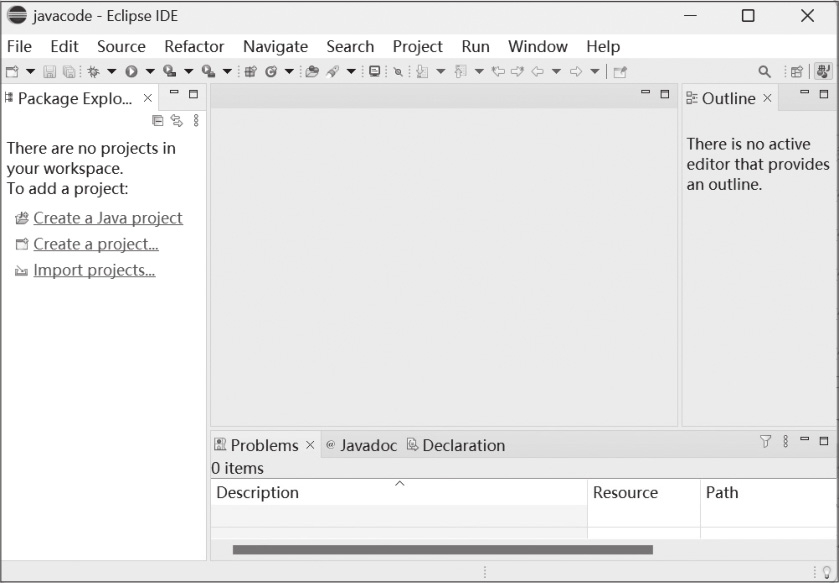
Task: Open dropdown arrow next to Next Annotation icon
Action: pos(440,71)
